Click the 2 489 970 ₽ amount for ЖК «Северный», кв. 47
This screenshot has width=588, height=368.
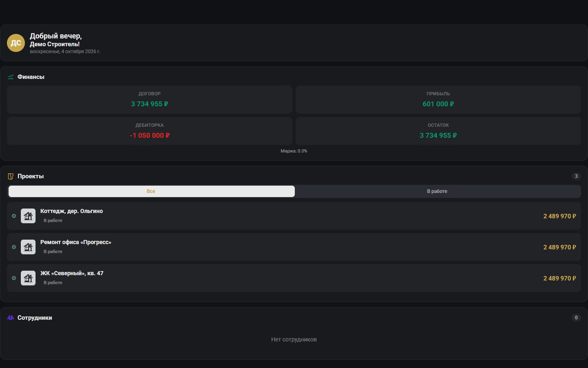pyautogui.click(x=560, y=278)
